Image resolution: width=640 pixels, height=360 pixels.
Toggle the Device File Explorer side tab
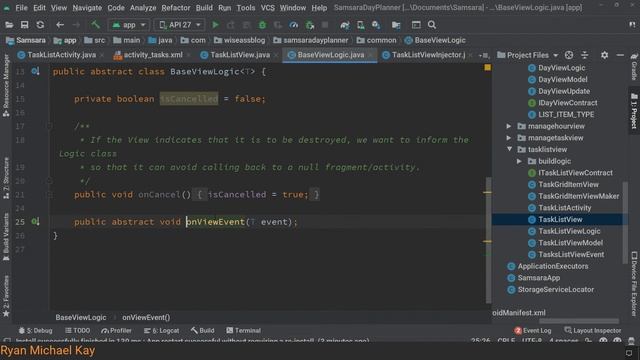pos(634,284)
